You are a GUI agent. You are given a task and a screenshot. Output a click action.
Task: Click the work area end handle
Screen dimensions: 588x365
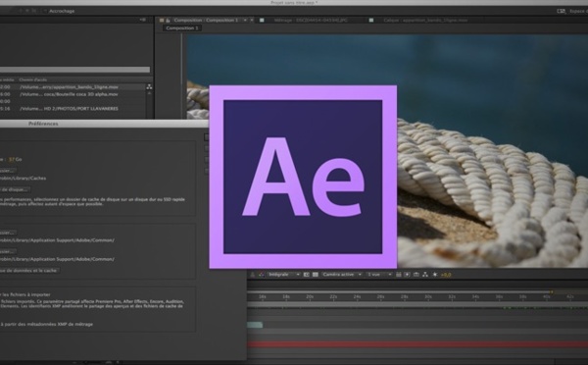coord(552,291)
